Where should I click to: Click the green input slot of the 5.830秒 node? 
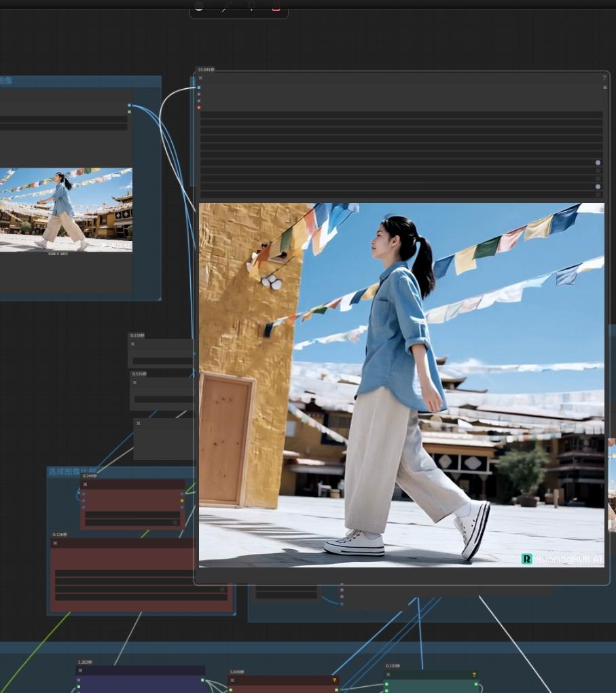click(230, 690)
